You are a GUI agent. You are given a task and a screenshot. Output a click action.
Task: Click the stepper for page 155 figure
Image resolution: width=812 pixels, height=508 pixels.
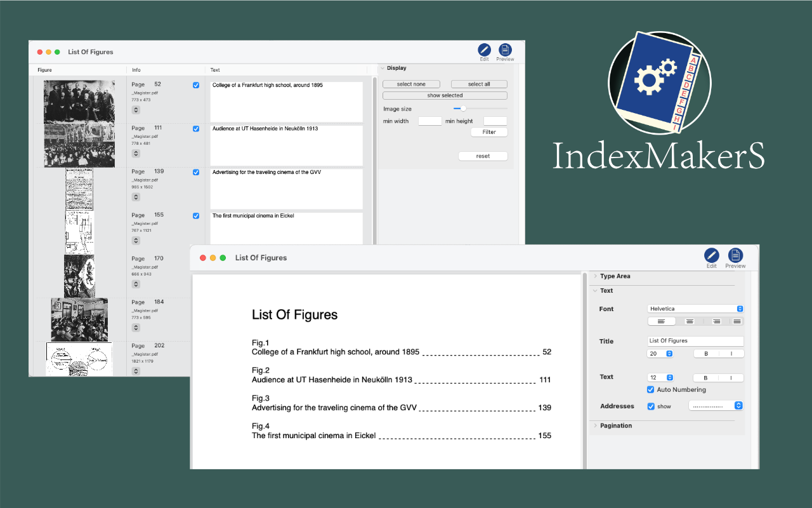136,241
